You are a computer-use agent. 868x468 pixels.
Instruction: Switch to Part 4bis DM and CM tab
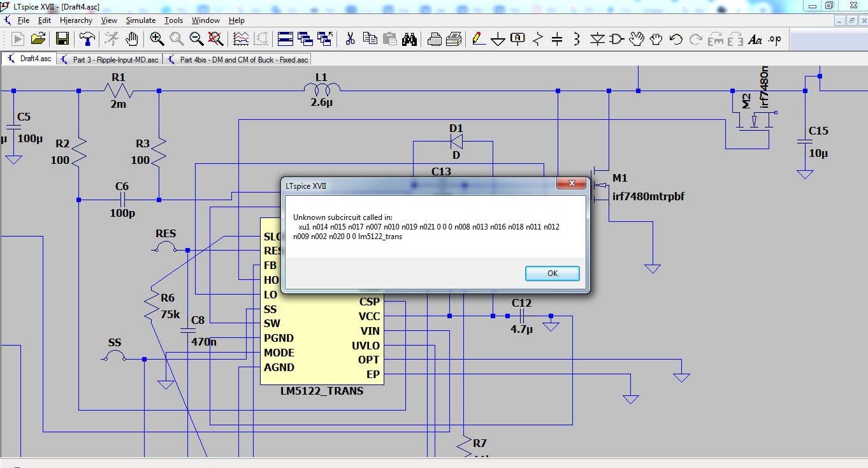pos(237,59)
